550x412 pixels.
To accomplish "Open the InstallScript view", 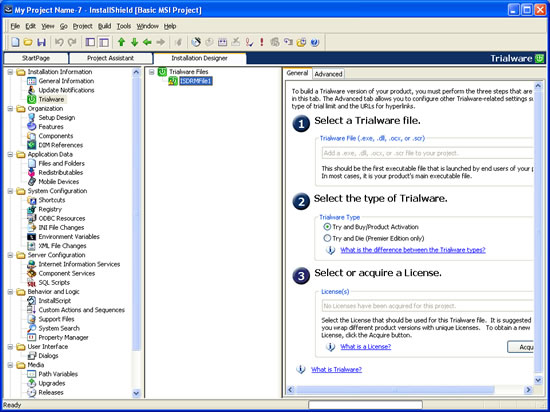I will point(54,300).
